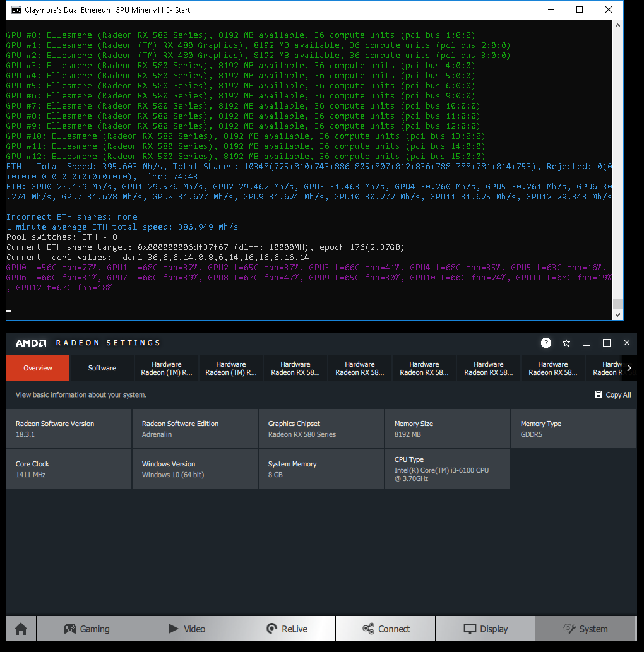
Task: Click the miner console scrollbar down arrow
Action: click(617, 315)
